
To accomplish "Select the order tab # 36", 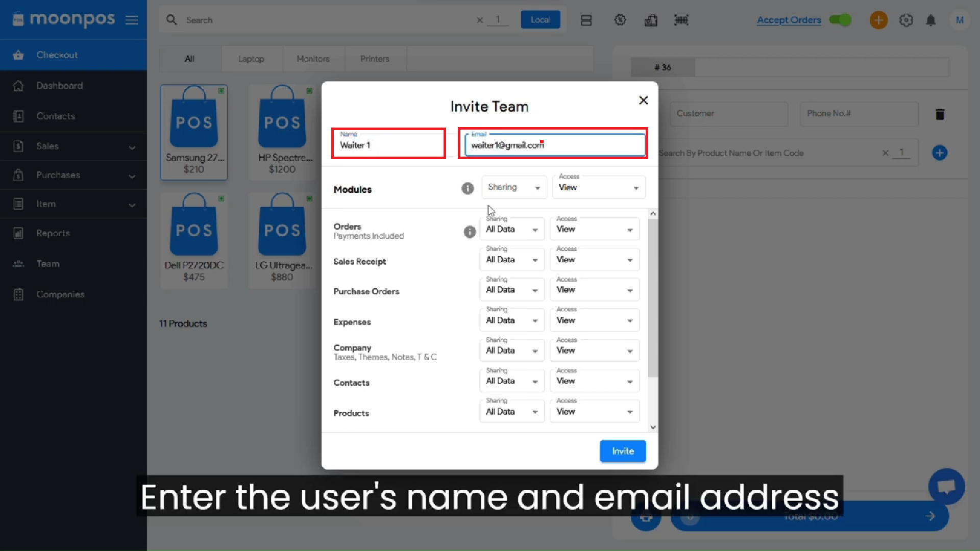I will pos(663,67).
